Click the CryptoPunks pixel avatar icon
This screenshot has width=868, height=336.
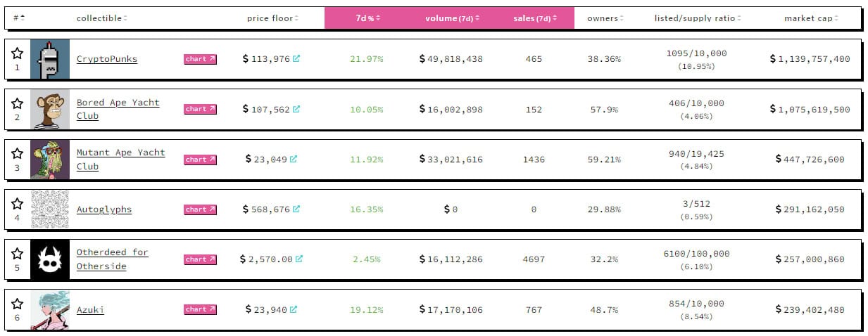tap(50, 59)
